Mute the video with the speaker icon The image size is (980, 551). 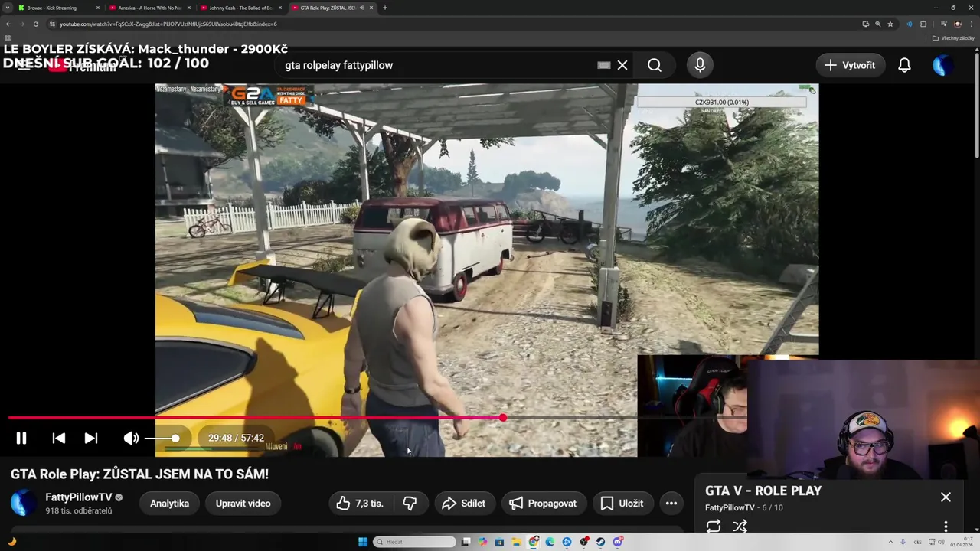(132, 438)
